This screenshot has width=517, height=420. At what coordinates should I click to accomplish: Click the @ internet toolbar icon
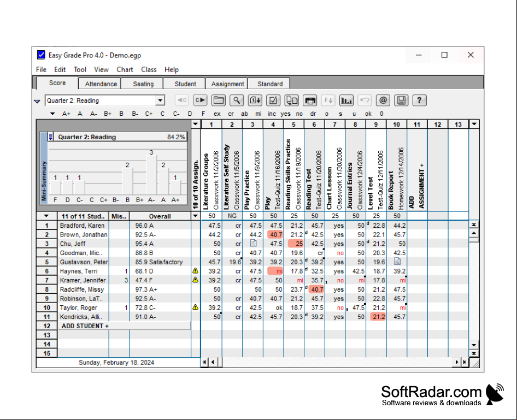pos(383,100)
